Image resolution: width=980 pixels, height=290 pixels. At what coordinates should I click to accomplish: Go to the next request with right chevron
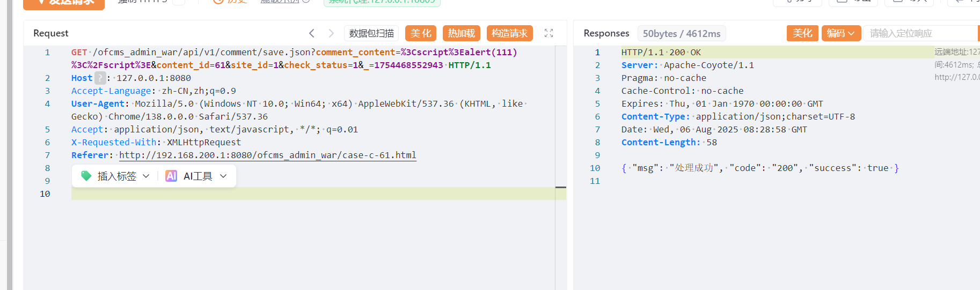[331, 33]
